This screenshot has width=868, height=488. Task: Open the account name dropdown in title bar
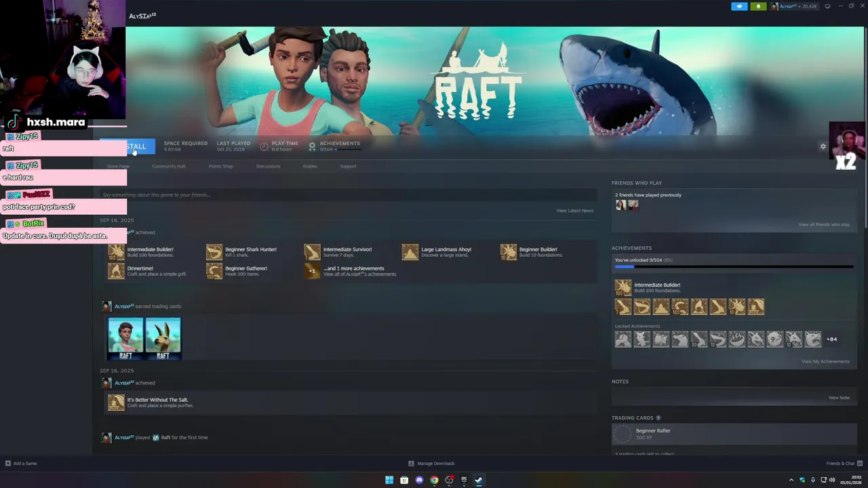[795, 6]
